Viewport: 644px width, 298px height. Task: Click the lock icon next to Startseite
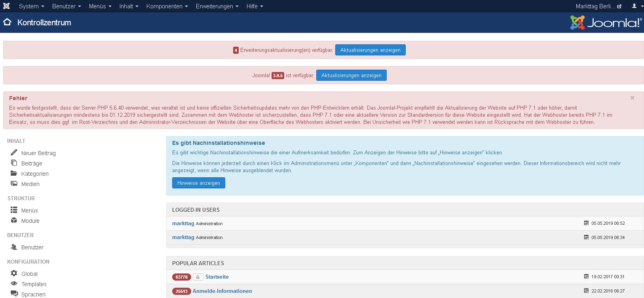coord(198,277)
